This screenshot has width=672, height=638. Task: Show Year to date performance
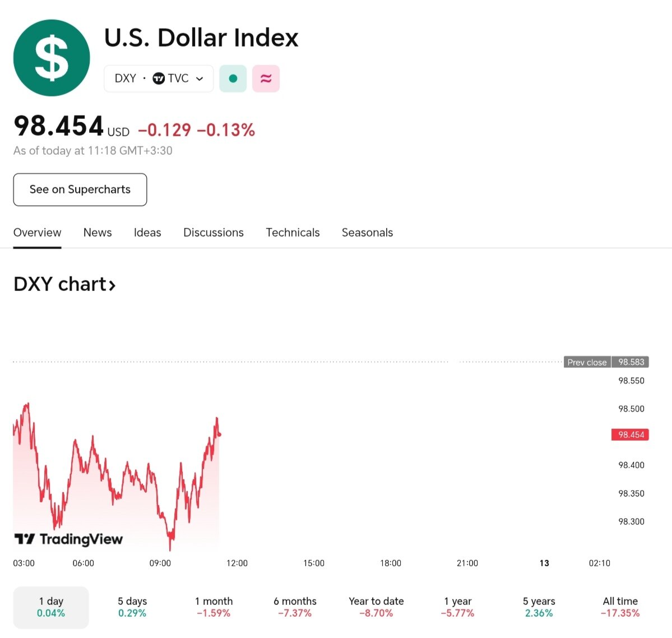[376, 607]
